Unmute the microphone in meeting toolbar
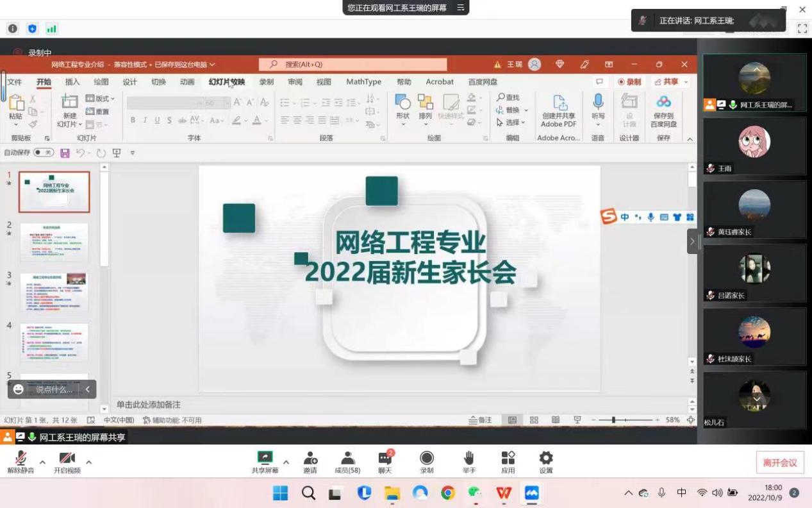Viewport: 812px width, 508px height. click(x=21, y=458)
